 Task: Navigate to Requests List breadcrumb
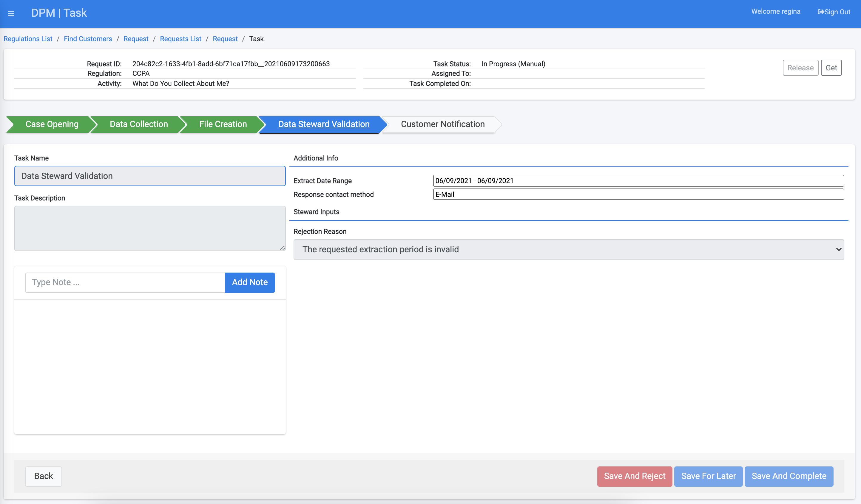click(180, 38)
